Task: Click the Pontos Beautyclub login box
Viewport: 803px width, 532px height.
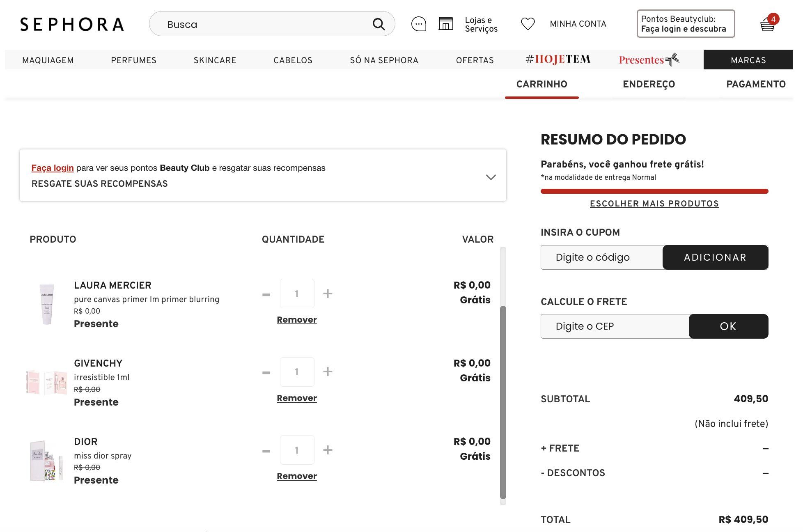Action: tap(686, 24)
